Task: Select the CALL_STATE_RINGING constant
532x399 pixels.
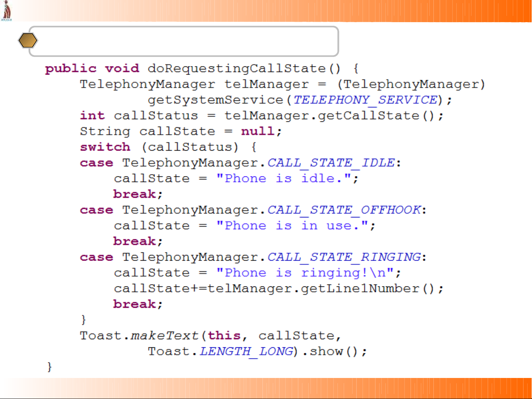Action: [344, 257]
